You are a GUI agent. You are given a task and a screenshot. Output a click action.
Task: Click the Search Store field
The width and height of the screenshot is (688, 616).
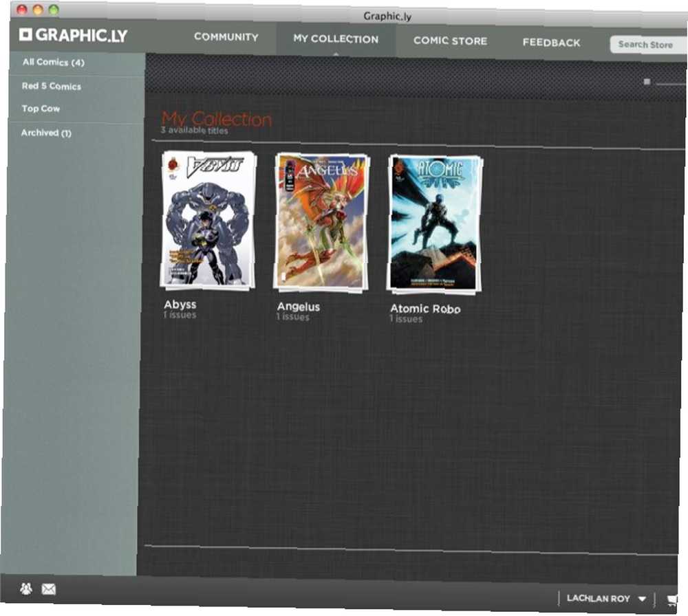pyautogui.click(x=649, y=45)
